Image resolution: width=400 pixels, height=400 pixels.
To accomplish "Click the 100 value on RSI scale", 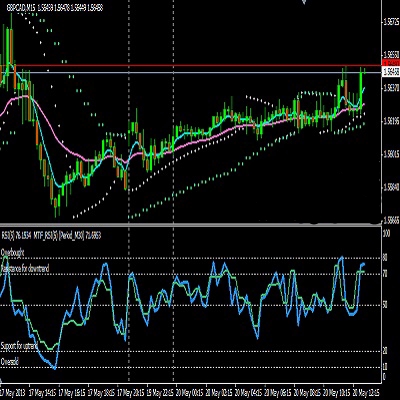I will [386, 234].
